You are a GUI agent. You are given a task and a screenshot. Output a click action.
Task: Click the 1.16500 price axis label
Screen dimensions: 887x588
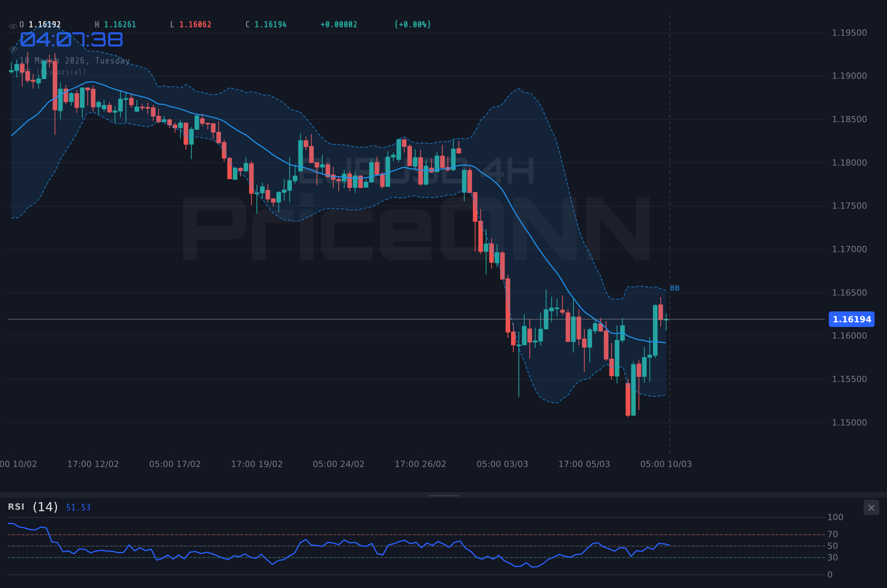(849, 293)
